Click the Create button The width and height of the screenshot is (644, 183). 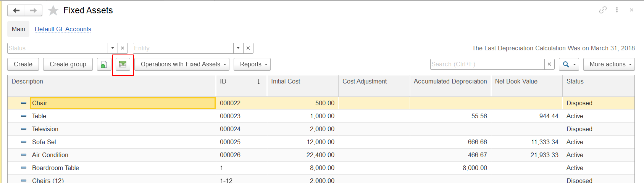pyautogui.click(x=23, y=64)
